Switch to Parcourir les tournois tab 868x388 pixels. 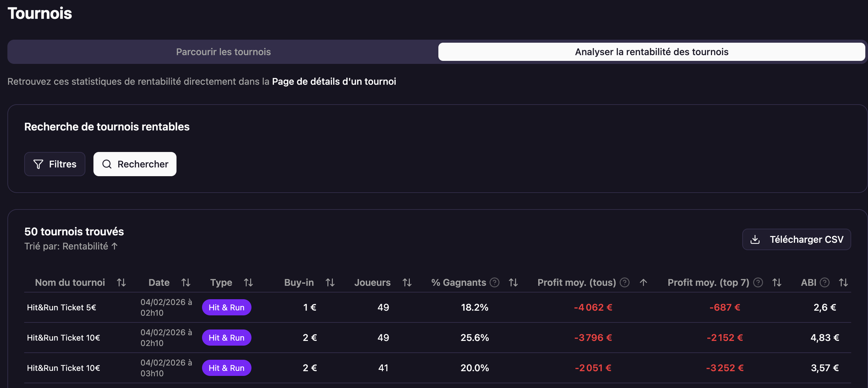(223, 51)
